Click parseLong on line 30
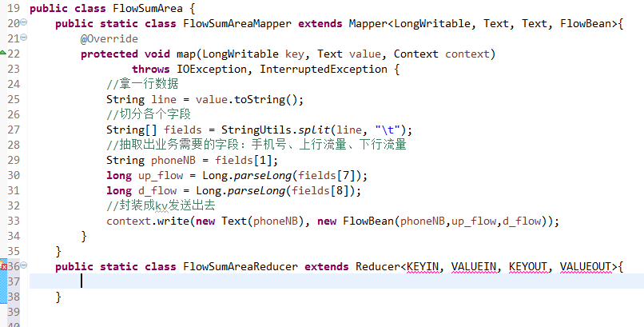This screenshot has width=644, height=327. (262, 175)
